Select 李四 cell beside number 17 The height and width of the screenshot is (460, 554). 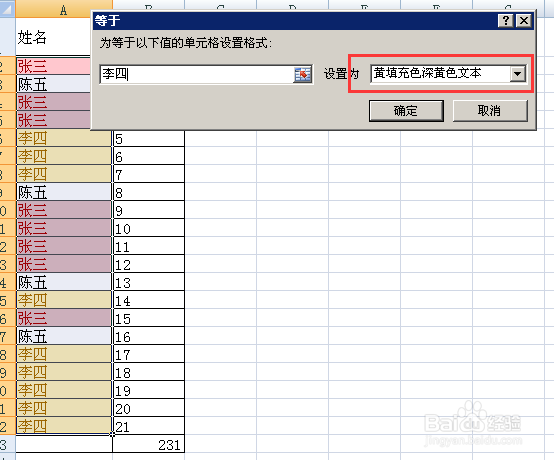(64, 354)
